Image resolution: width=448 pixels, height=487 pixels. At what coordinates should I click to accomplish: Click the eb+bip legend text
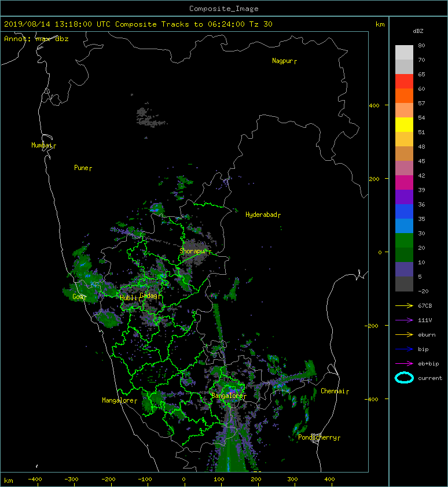pos(428,363)
